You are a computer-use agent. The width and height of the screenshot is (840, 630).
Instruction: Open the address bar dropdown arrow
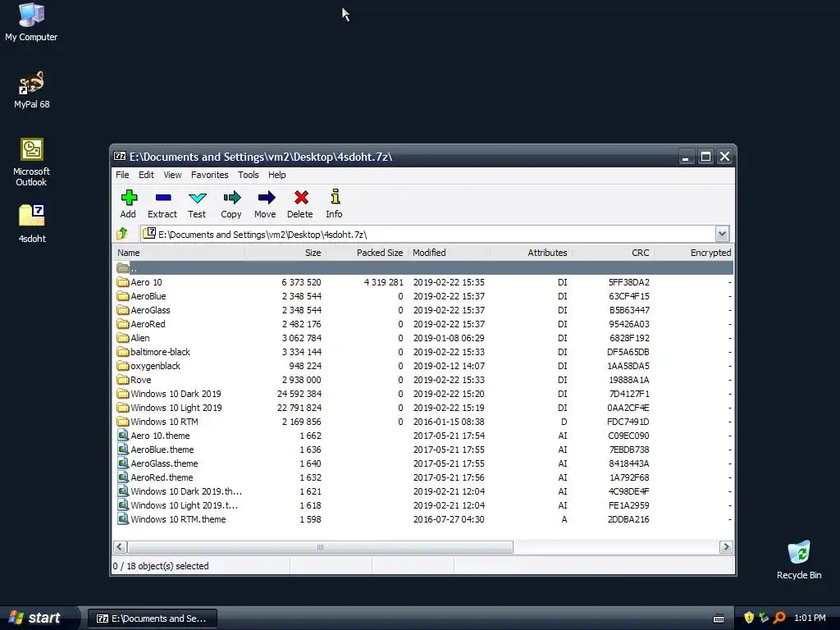tap(722, 234)
